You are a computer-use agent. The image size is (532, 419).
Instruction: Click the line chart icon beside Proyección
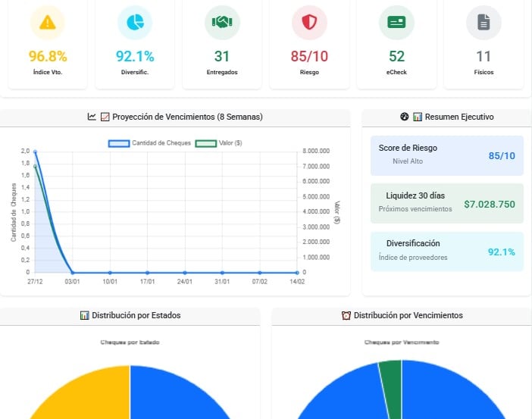click(x=92, y=117)
